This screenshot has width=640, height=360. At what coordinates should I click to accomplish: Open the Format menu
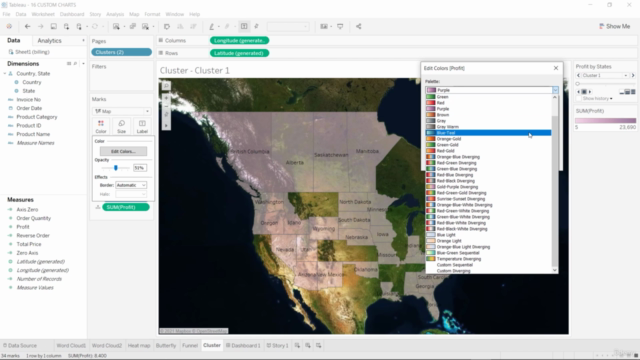(x=152, y=14)
